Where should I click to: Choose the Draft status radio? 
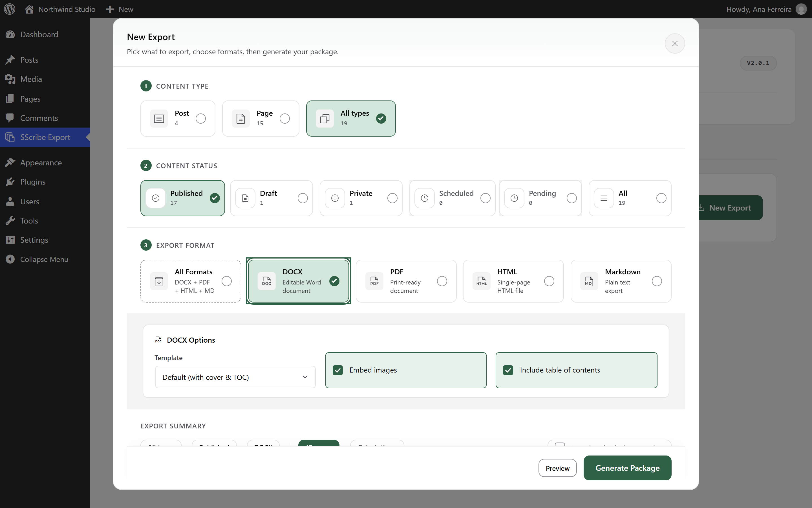click(x=303, y=198)
